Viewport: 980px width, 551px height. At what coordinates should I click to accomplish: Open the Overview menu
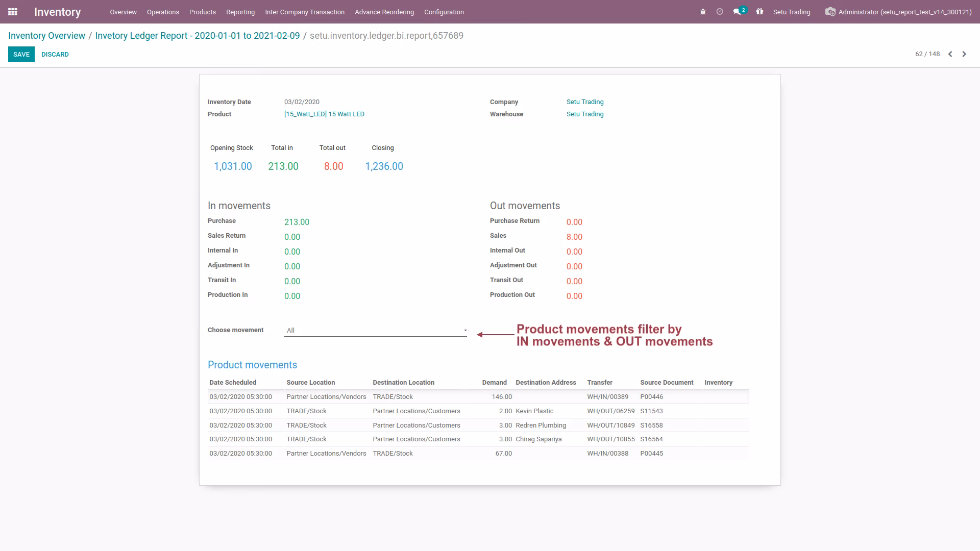point(123,12)
